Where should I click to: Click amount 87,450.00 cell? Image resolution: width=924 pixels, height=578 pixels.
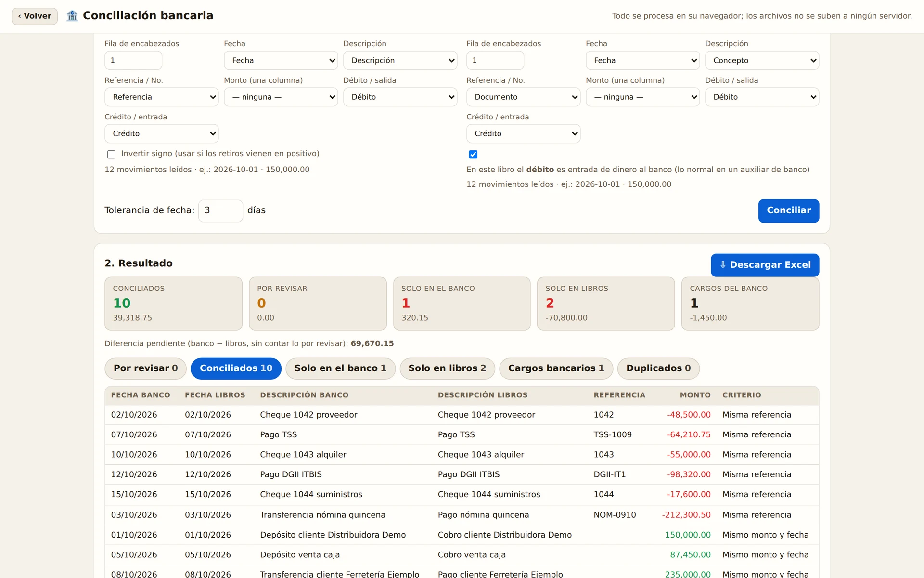pyautogui.click(x=690, y=555)
